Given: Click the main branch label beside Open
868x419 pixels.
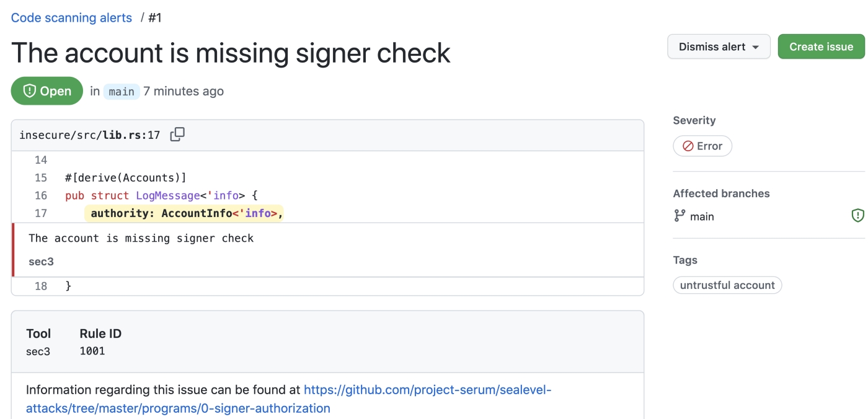Looking at the screenshot, I should click(x=121, y=92).
